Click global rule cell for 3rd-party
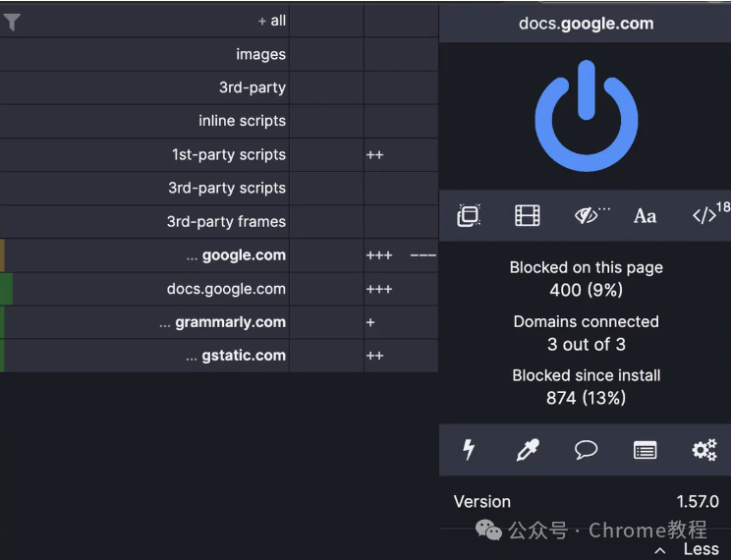 [326, 87]
